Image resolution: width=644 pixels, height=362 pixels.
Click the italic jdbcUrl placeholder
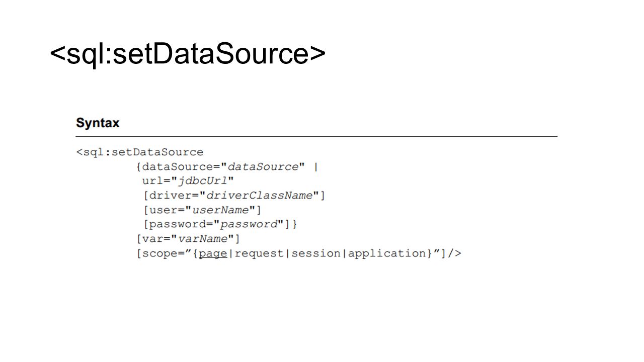click(203, 181)
